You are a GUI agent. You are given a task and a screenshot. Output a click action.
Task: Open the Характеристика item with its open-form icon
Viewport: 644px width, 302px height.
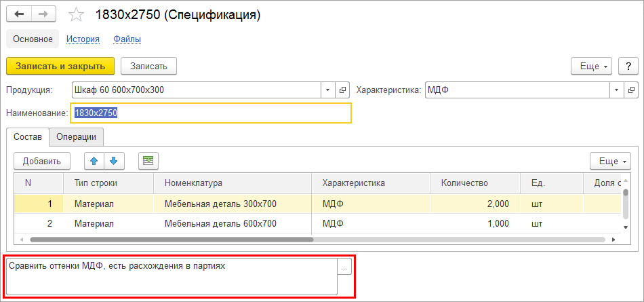(x=631, y=90)
